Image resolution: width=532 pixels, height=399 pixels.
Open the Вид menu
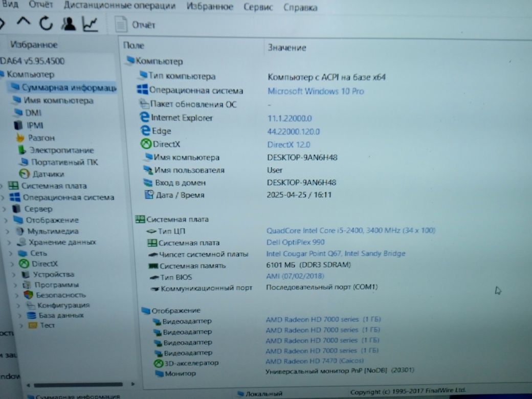click(10, 4)
